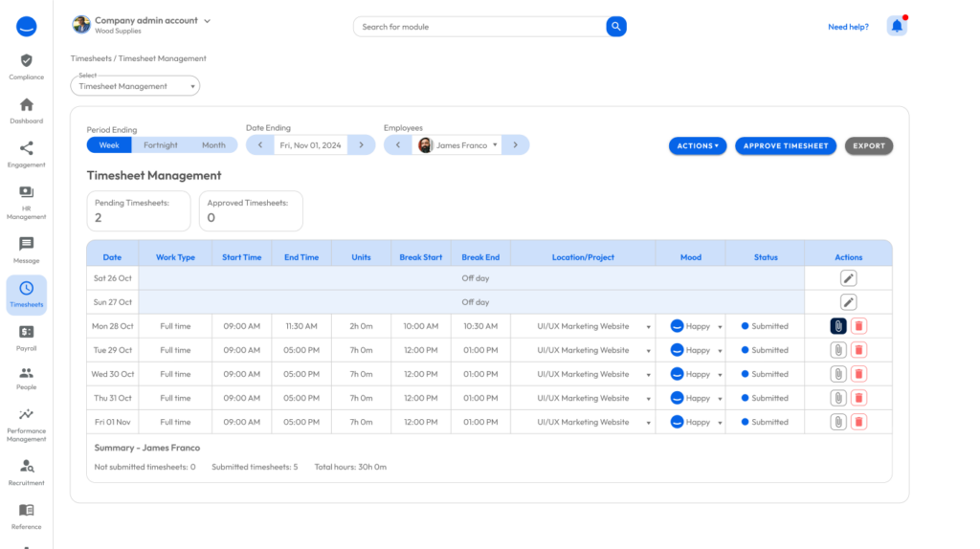Viewport: 980px width, 549px height.
Task: Click the Search for module field
Action: click(479, 27)
